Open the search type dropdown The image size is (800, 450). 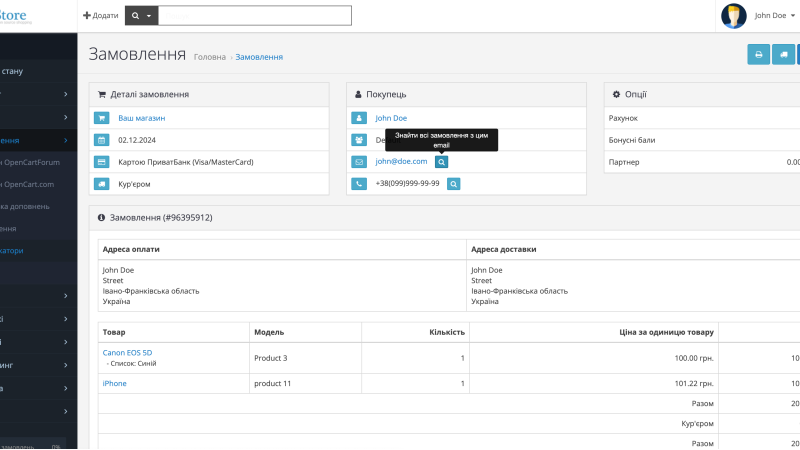141,16
